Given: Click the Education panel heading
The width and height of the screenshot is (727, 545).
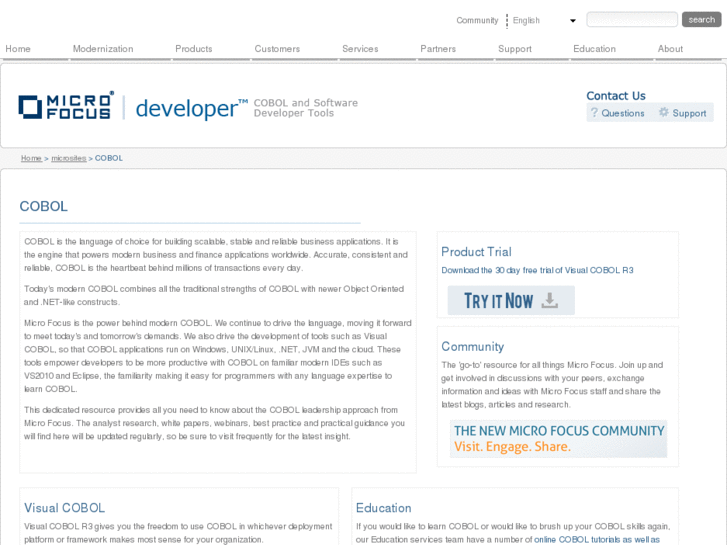Looking at the screenshot, I should coord(383,508).
